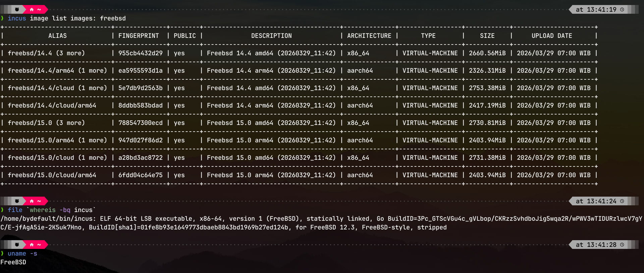The height and width of the screenshot is (273, 644).
Task: Click the home icon above the uname command
Action: pyautogui.click(x=32, y=245)
